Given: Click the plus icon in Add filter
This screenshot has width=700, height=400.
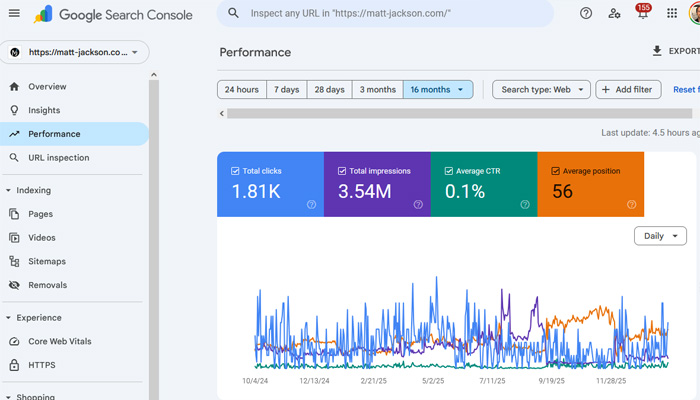Looking at the screenshot, I should point(605,90).
